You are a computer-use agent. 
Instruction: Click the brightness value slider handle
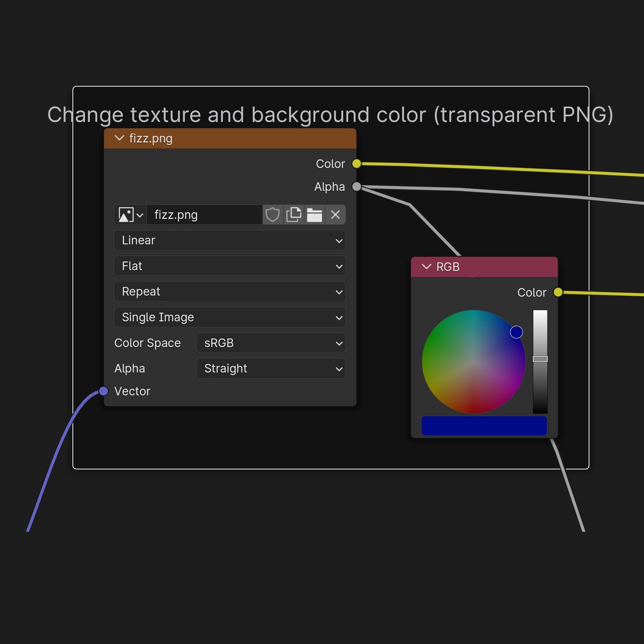(540, 359)
